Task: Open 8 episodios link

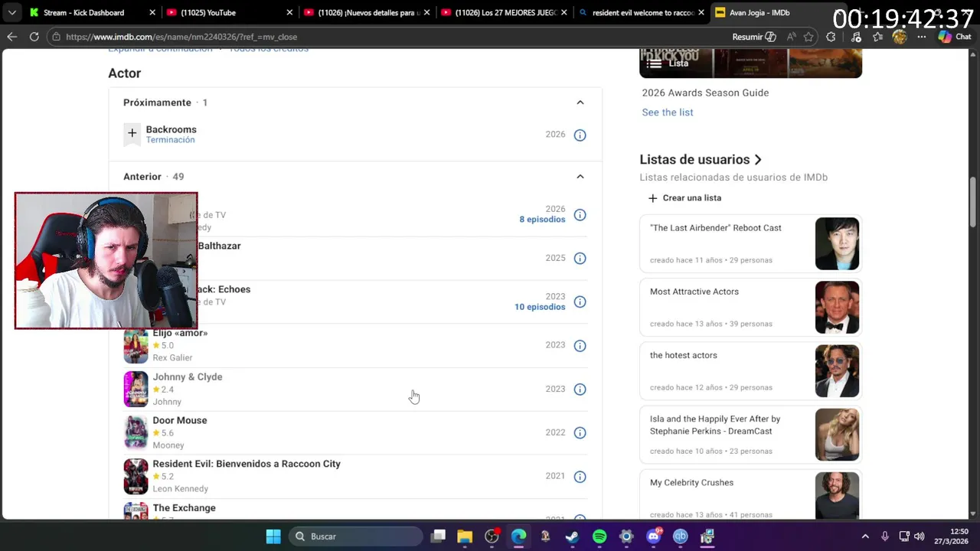Action: [x=542, y=220]
